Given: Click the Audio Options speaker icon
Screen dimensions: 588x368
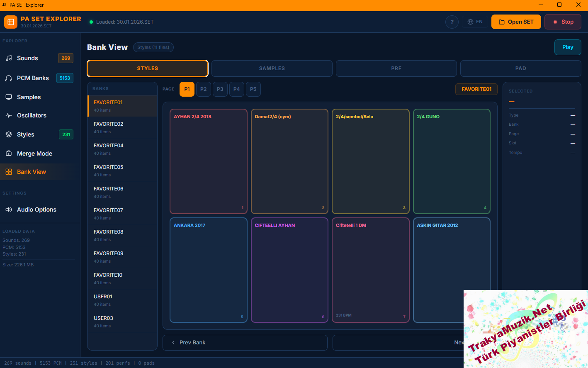Looking at the screenshot, I should [x=9, y=210].
